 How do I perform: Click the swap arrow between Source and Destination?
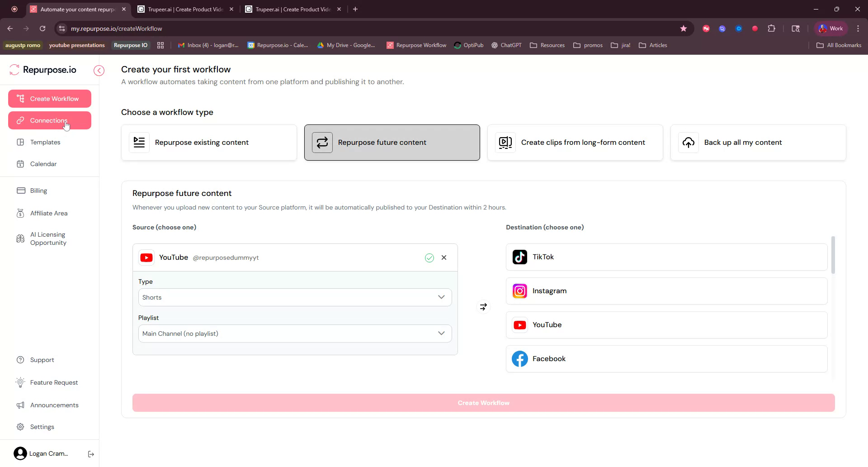pos(483,306)
